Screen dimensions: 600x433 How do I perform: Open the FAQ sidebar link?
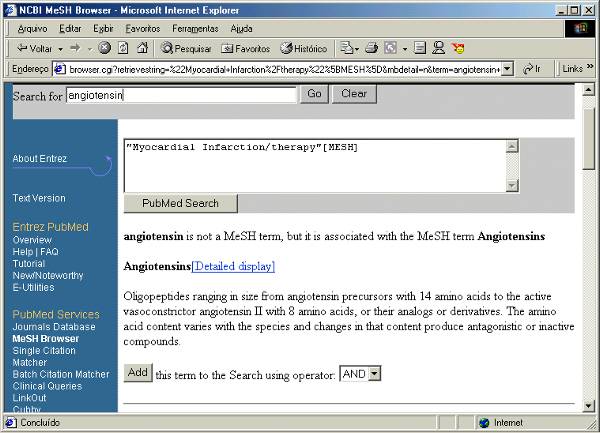[49, 252]
